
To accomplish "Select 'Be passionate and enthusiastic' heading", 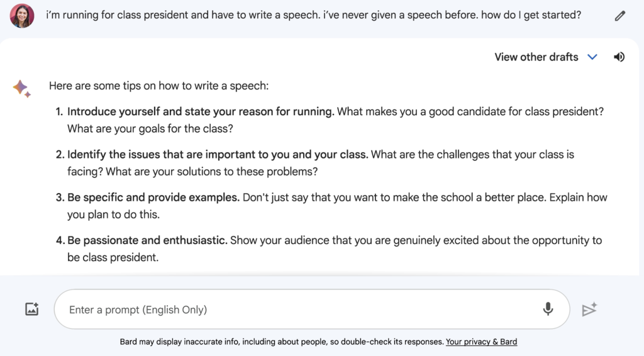I will (x=147, y=240).
